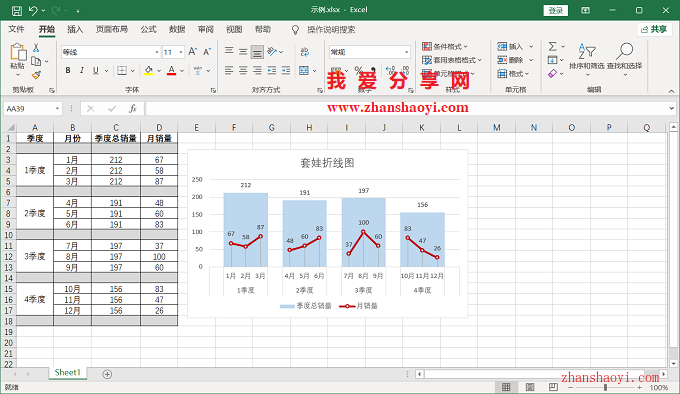Decrease indent in cell
This screenshot has width=680, height=394.
tap(271, 70)
